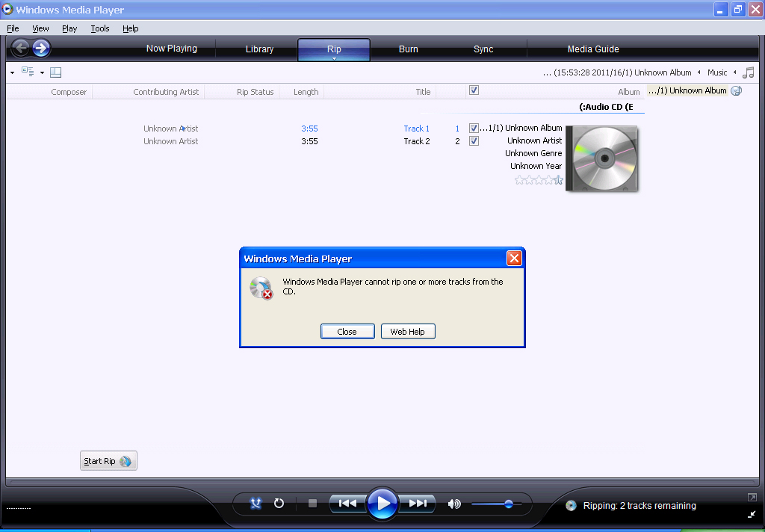This screenshot has width=765, height=532.
Task: Click the CD error icon in dialog
Action: coord(261,288)
